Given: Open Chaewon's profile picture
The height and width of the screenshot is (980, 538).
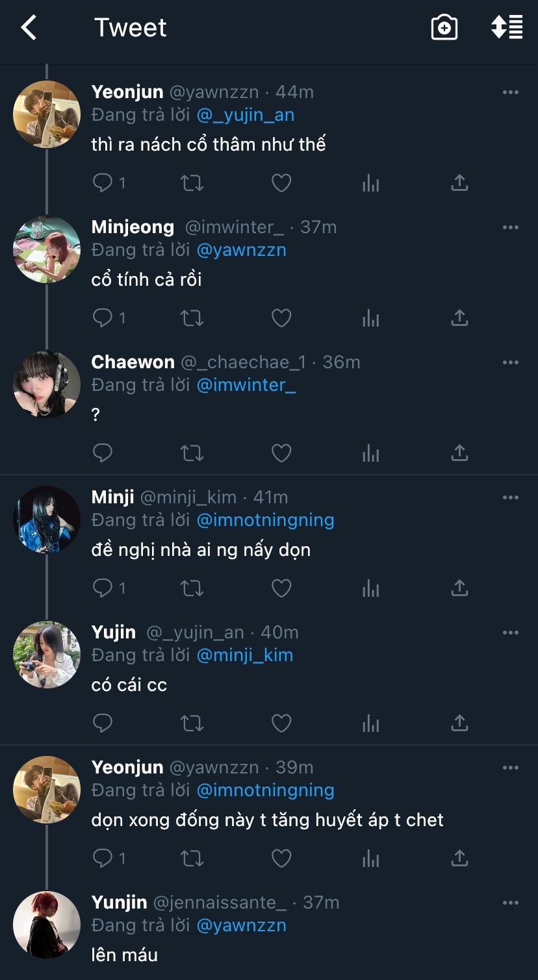Looking at the screenshot, I should [x=47, y=384].
